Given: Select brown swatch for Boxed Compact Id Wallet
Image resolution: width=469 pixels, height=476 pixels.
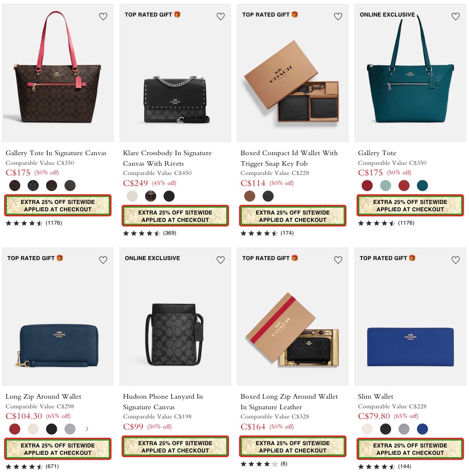Looking at the screenshot, I should pos(250,196).
